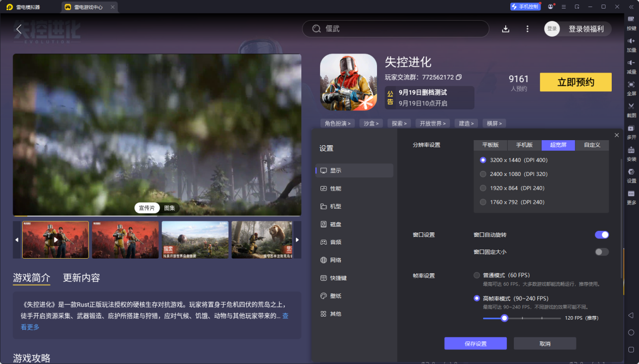Click the fullscreen icon in sidebar
The height and width of the screenshot is (364, 639).
tap(631, 85)
